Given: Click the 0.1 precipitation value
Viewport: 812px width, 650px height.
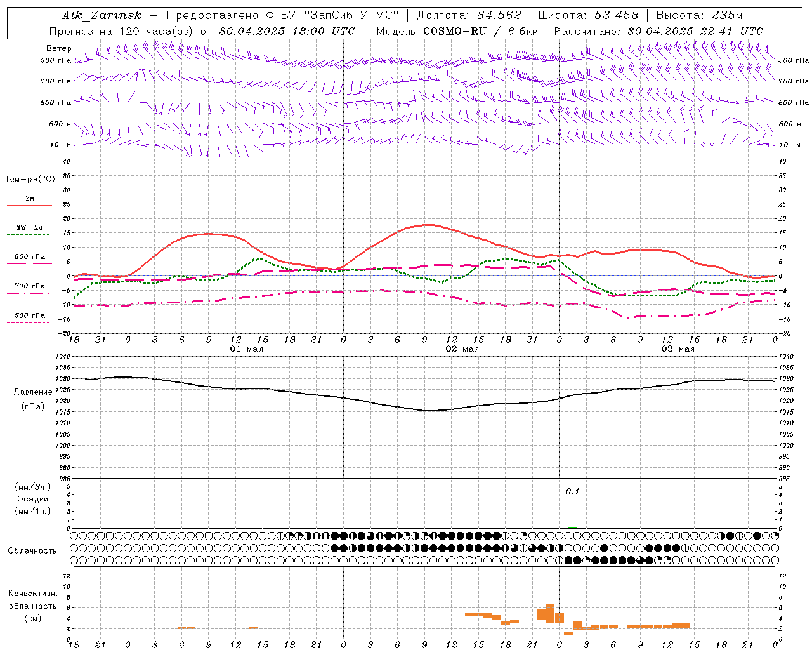Looking at the screenshot, I should pyautogui.click(x=573, y=492).
